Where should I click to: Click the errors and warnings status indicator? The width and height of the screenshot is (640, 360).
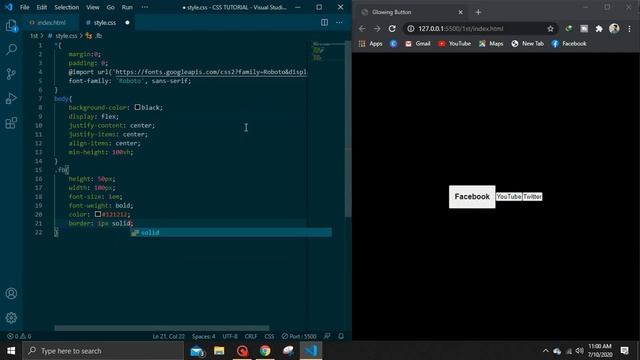coord(19,336)
